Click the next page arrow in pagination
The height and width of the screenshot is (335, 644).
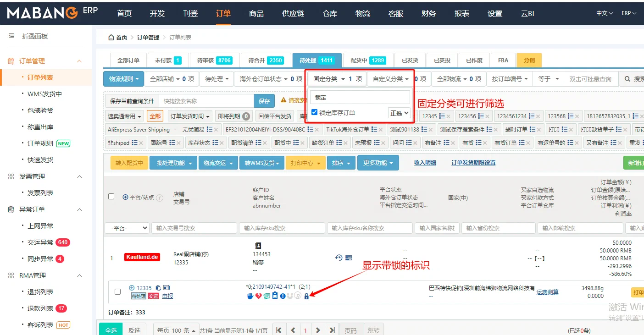(318, 330)
